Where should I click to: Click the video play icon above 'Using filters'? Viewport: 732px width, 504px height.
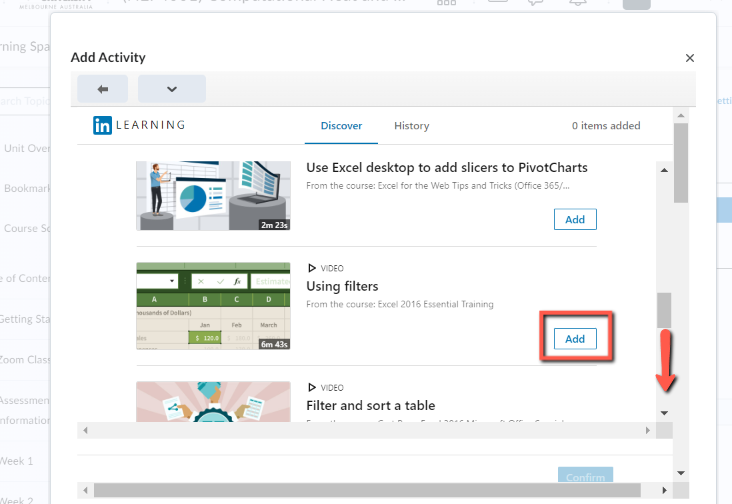point(312,268)
